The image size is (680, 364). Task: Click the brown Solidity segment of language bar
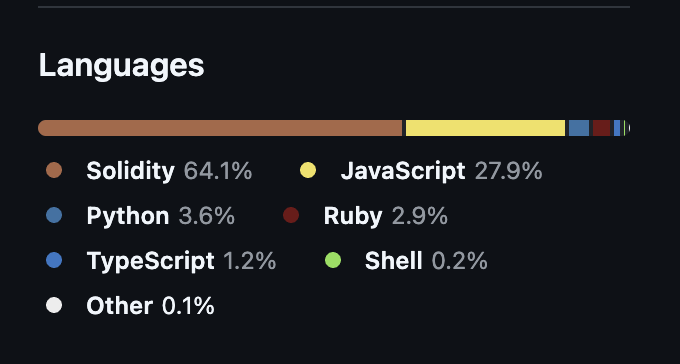pos(220,128)
